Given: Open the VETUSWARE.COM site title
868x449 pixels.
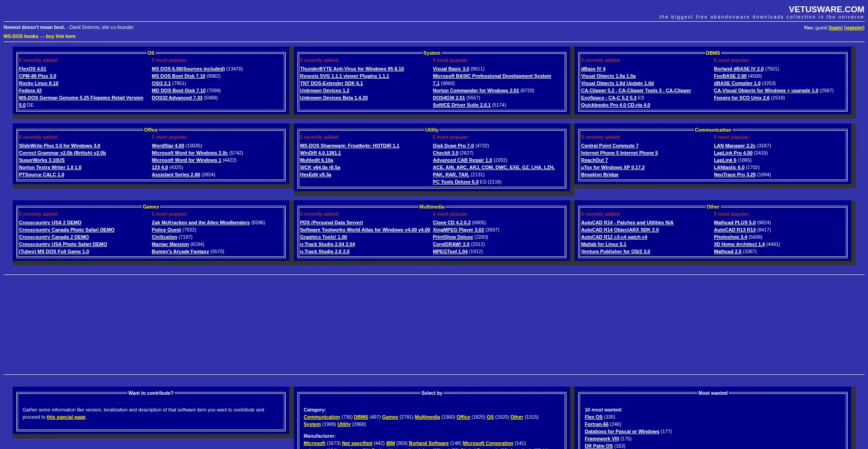Looking at the screenshot, I should click(x=826, y=9).
